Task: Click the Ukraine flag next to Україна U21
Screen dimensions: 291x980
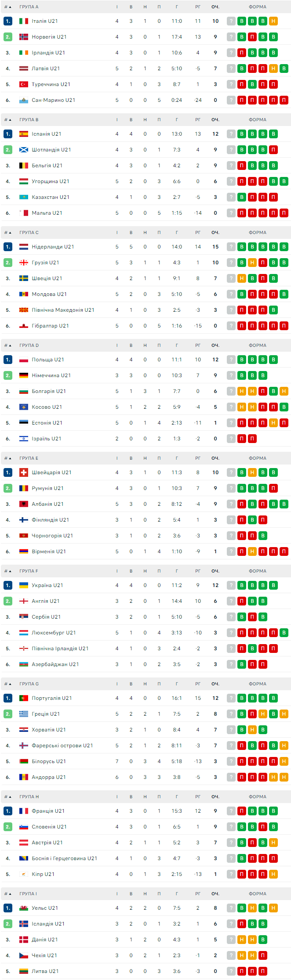Action: 24,585
